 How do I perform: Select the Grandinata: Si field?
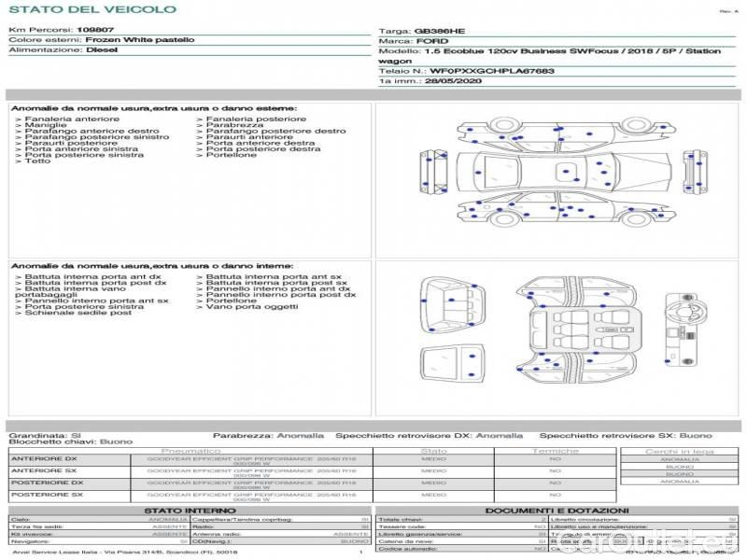tap(45, 436)
